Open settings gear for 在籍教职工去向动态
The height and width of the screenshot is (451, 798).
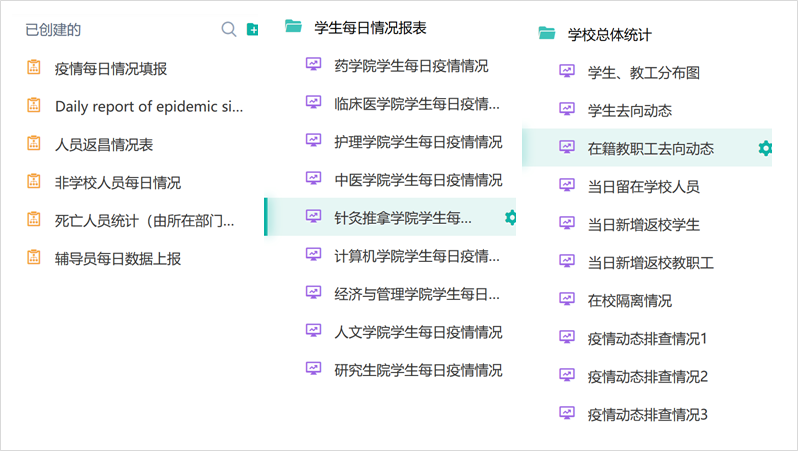click(x=765, y=148)
